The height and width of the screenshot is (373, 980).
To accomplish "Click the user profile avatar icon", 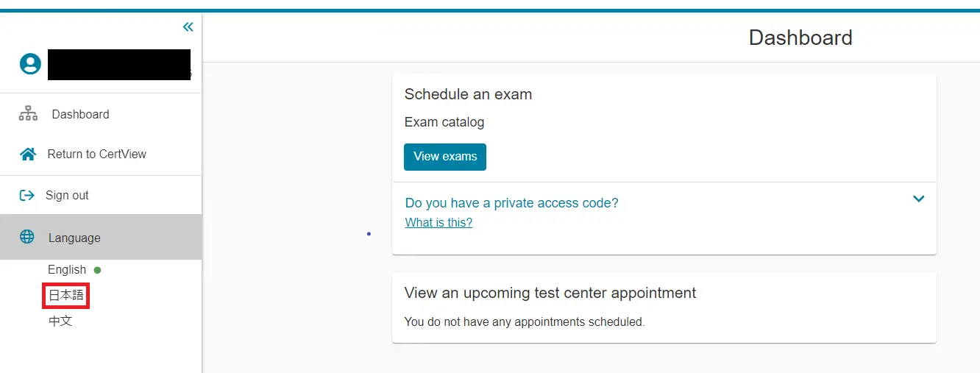I will pyautogui.click(x=30, y=64).
